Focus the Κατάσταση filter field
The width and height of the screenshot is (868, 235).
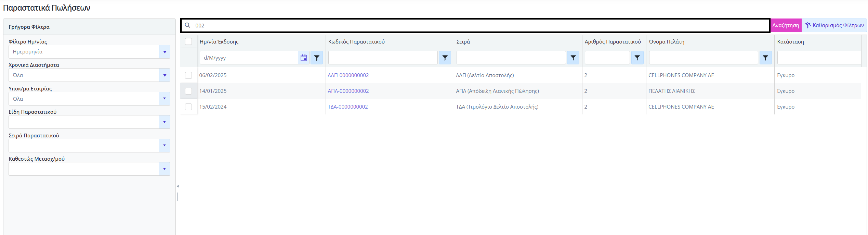point(819,58)
